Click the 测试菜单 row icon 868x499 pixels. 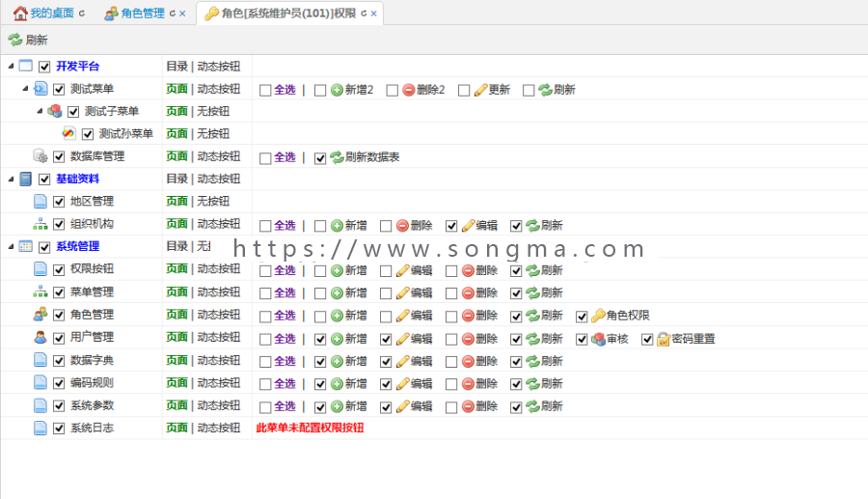tap(41, 89)
